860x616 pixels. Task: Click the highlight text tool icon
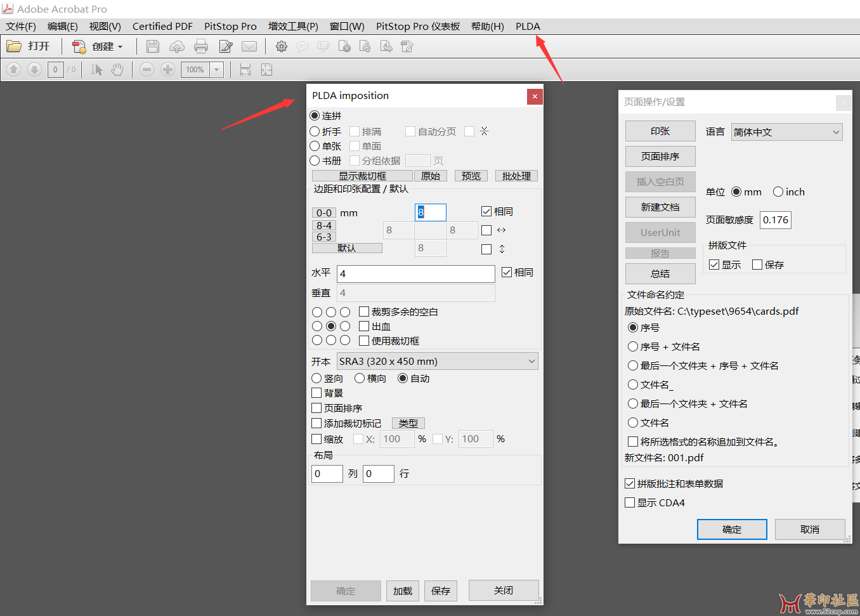(323, 46)
